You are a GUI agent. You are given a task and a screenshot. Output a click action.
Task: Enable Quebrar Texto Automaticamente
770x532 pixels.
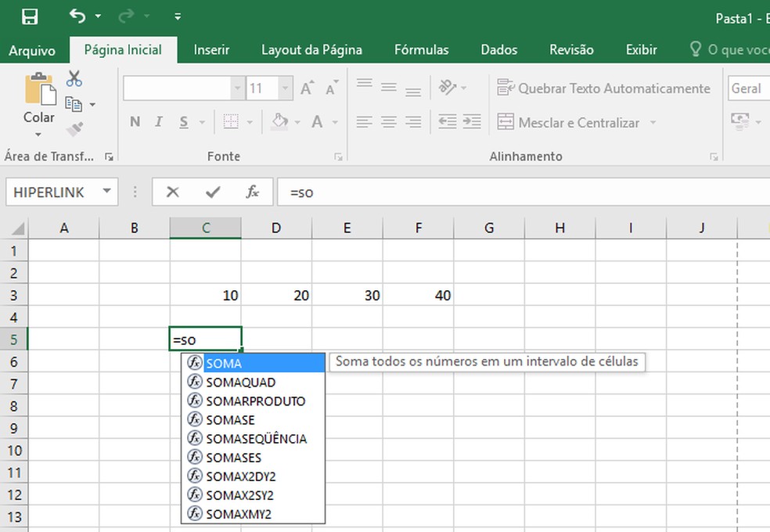(x=604, y=88)
